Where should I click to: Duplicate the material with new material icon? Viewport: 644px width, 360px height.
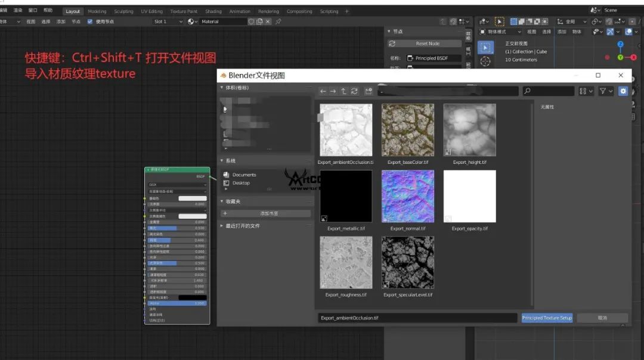click(x=259, y=22)
